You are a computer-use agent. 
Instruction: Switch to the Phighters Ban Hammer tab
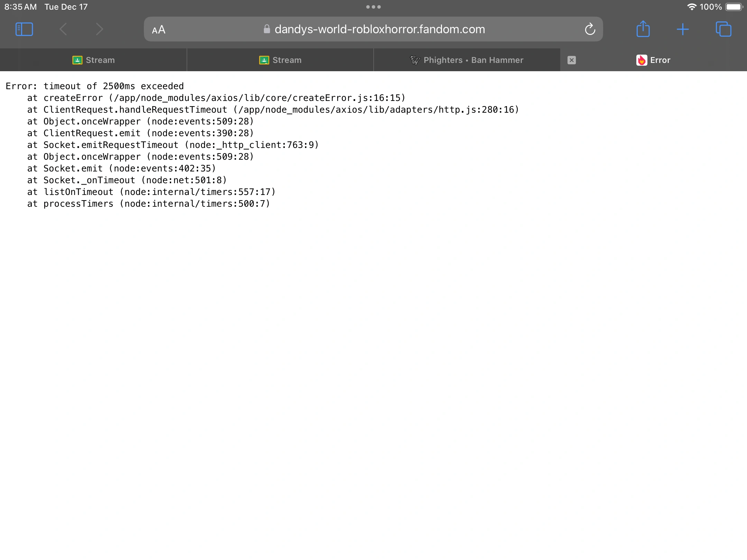(x=467, y=60)
